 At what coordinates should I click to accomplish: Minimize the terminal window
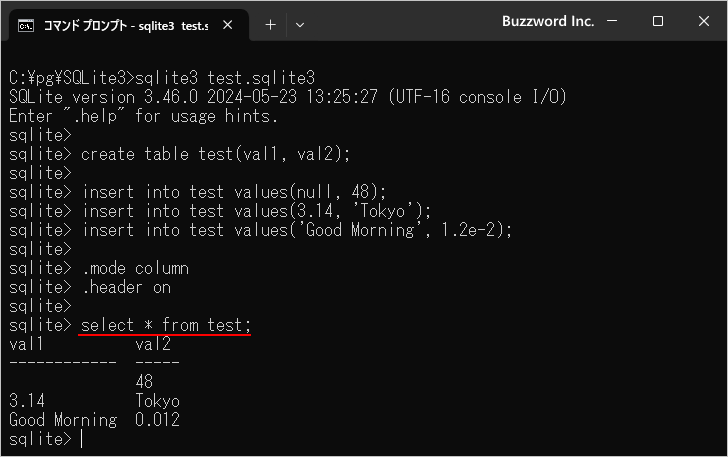pos(612,21)
